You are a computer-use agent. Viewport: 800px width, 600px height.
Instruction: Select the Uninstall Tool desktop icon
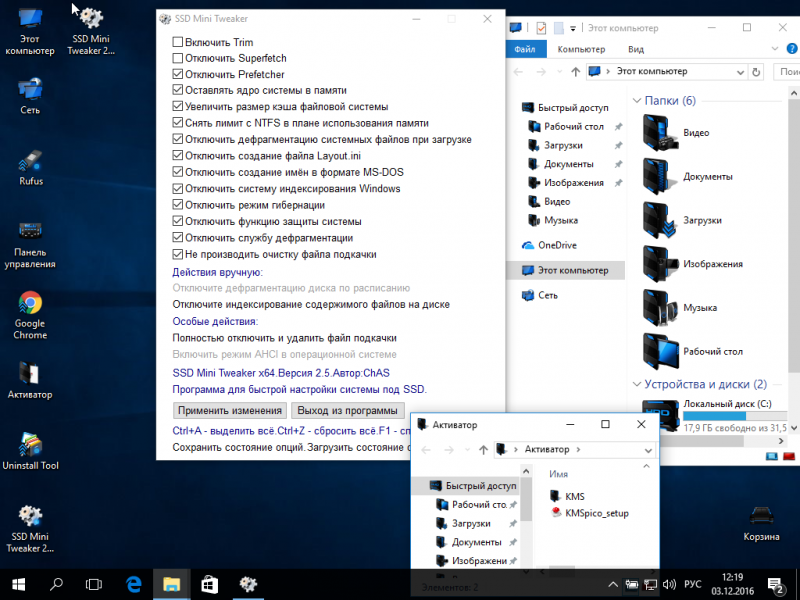coord(30,451)
